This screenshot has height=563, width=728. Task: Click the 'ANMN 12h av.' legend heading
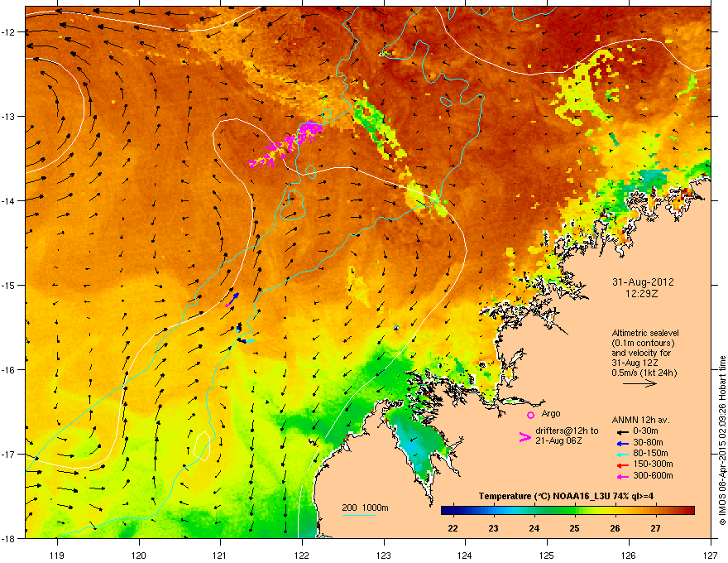point(640,420)
